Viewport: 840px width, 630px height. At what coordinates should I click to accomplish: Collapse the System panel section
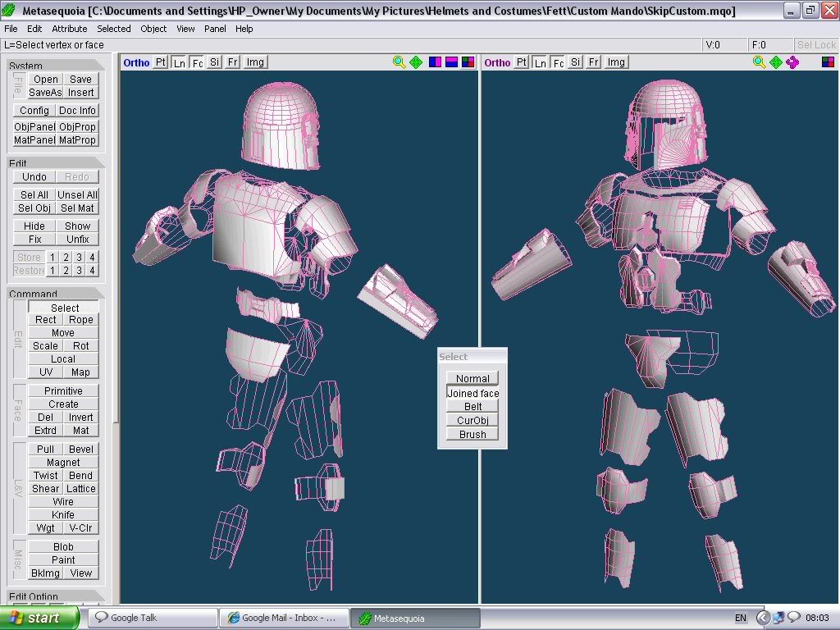(56, 66)
